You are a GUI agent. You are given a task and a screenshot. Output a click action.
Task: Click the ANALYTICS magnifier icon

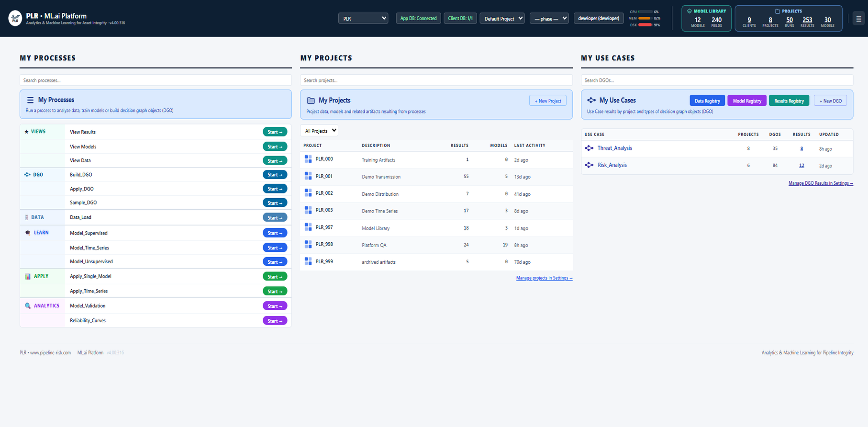click(x=28, y=306)
